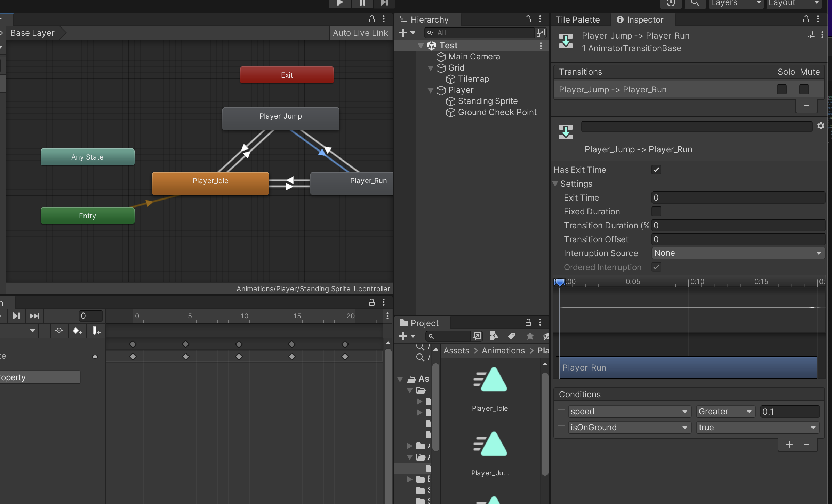Collapse the Player object in Hierarchy
This screenshot has width=832, height=504.
pyautogui.click(x=431, y=90)
